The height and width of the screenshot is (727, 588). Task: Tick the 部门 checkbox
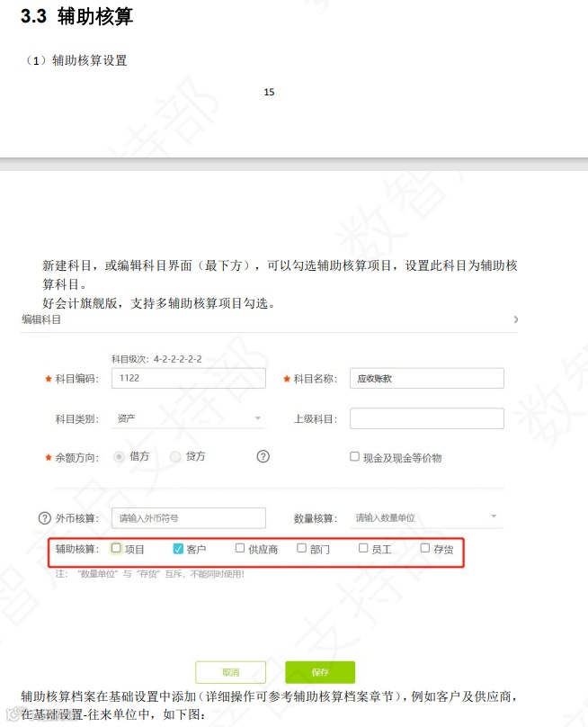301,548
